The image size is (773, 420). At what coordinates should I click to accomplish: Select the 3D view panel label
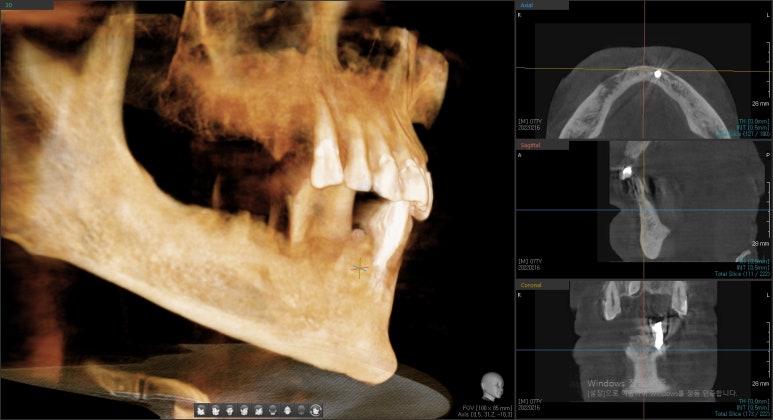9,4
